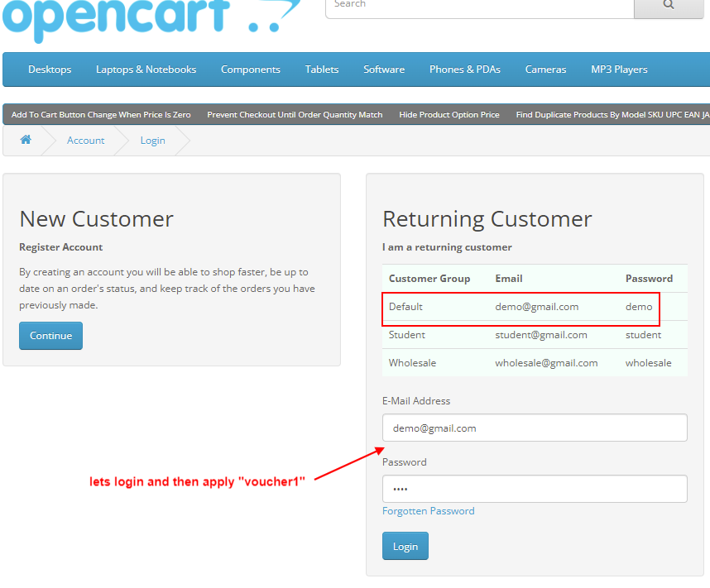Select the Tablets menu item

[x=321, y=69]
